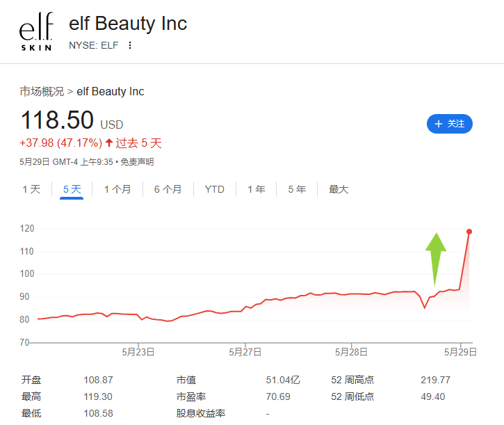This screenshot has height=425, width=504.
Task: Click the red endpoint dot on the chart
Action: [x=469, y=232]
